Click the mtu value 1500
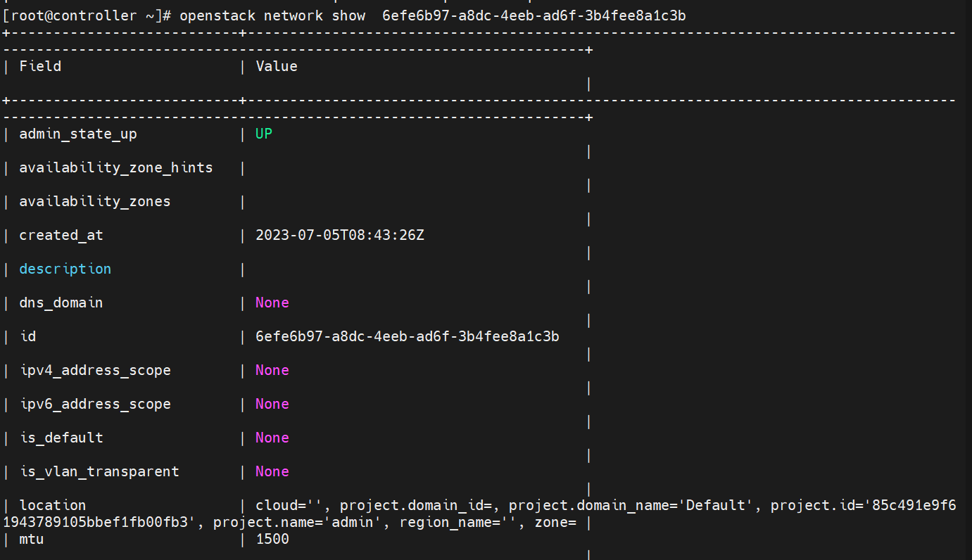This screenshot has width=972, height=560. (x=272, y=539)
